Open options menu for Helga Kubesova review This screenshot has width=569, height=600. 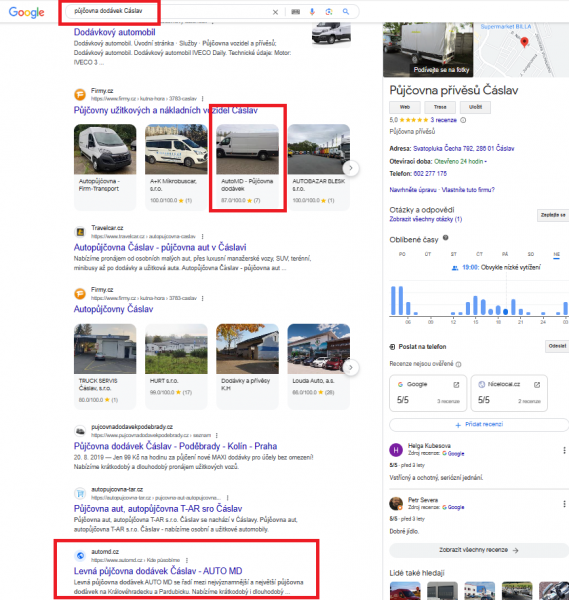pos(564,450)
